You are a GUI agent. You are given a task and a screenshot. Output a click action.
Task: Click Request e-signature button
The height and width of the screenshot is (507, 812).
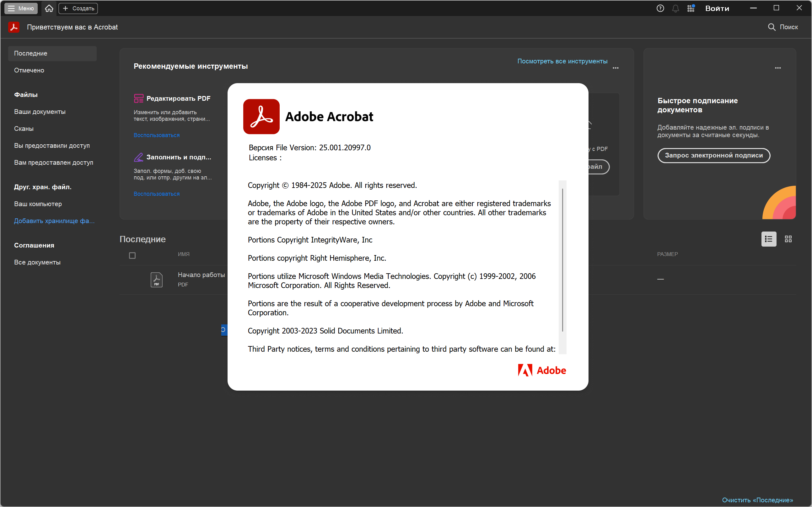click(713, 156)
